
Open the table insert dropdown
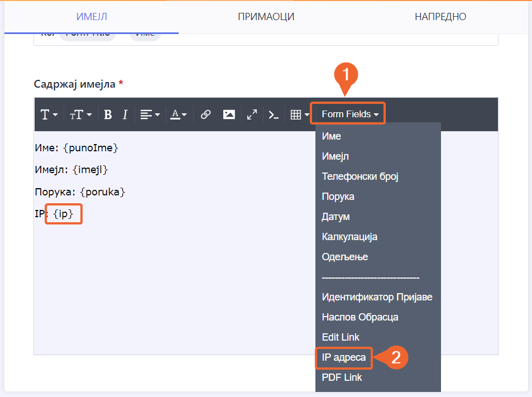pos(300,114)
